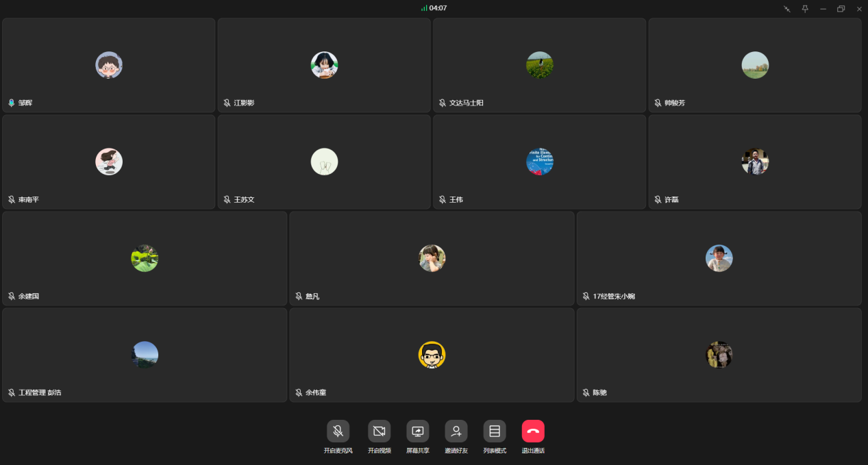
Task: Click muted mic icon beside 余伟童
Action: [299, 392]
